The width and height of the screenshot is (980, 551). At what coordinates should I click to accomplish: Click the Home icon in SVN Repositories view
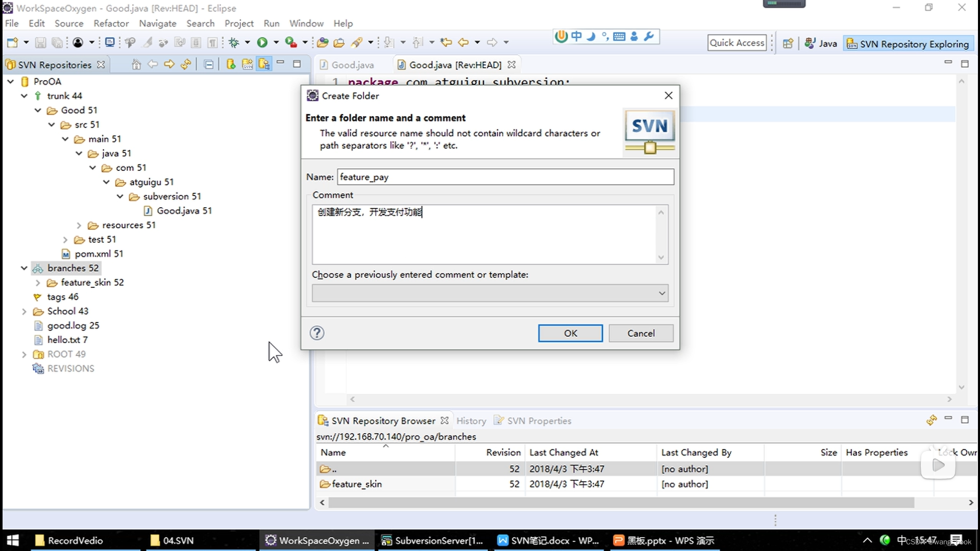[x=136, y=64]
